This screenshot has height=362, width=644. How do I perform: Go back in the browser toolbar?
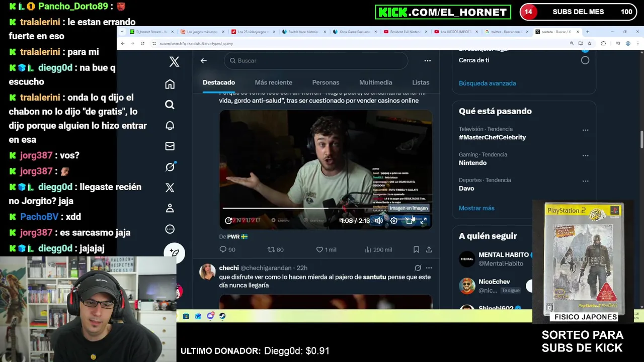pyautogui.click(x=123, y=44)
